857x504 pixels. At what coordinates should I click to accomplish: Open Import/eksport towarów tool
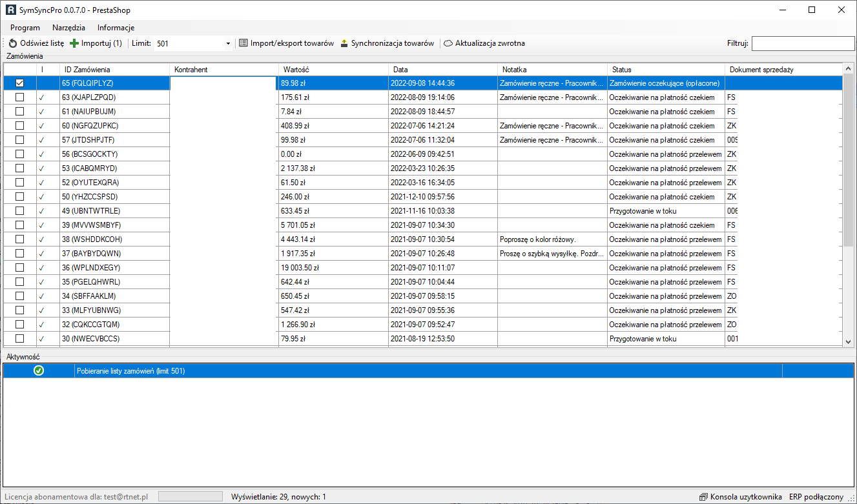tap(286, 43)
